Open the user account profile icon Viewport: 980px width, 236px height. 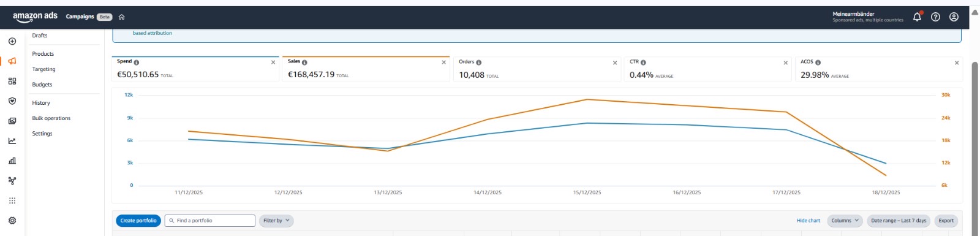(x=954, y=17)
